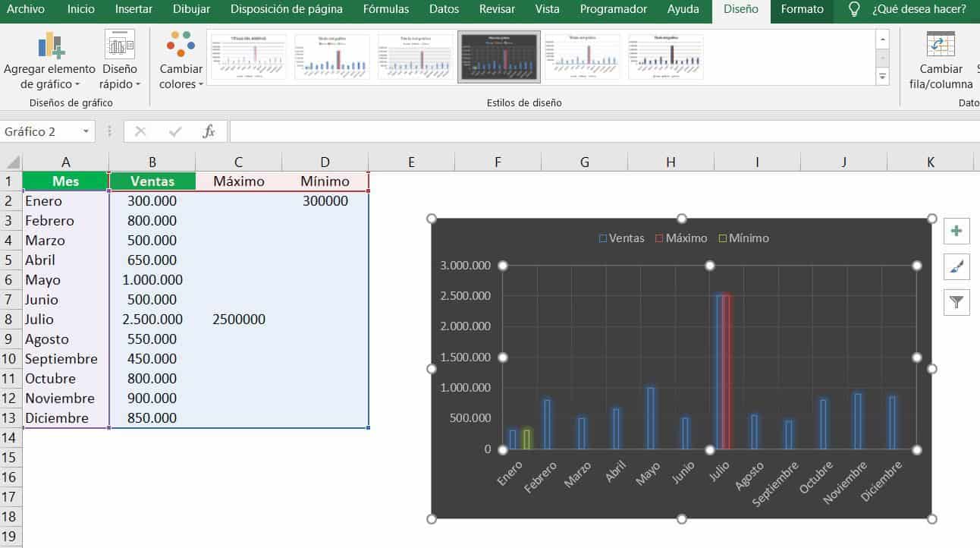Image resolution: width=980 pixels, height=548 pixels.
Task: Select the sixth chart style thumbnail
Action: 666,57
